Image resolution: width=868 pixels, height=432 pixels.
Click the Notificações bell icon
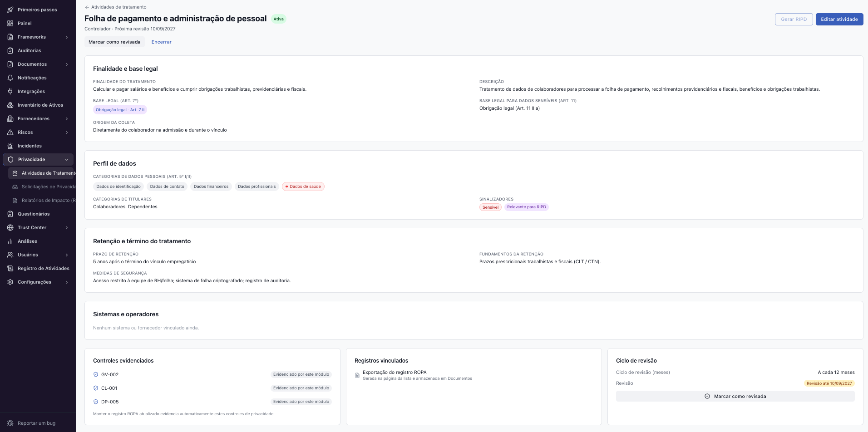point(10,78)
